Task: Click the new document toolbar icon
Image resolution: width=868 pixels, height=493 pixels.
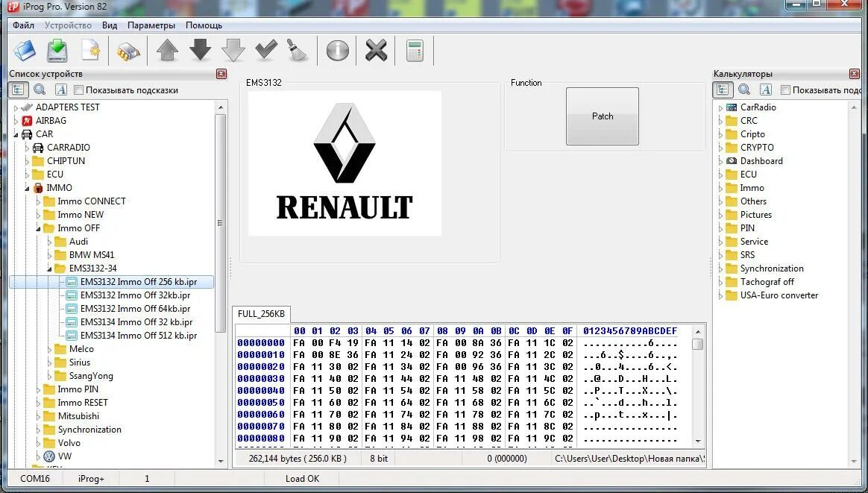Action: pyautogui.click(x=90, y=51)
